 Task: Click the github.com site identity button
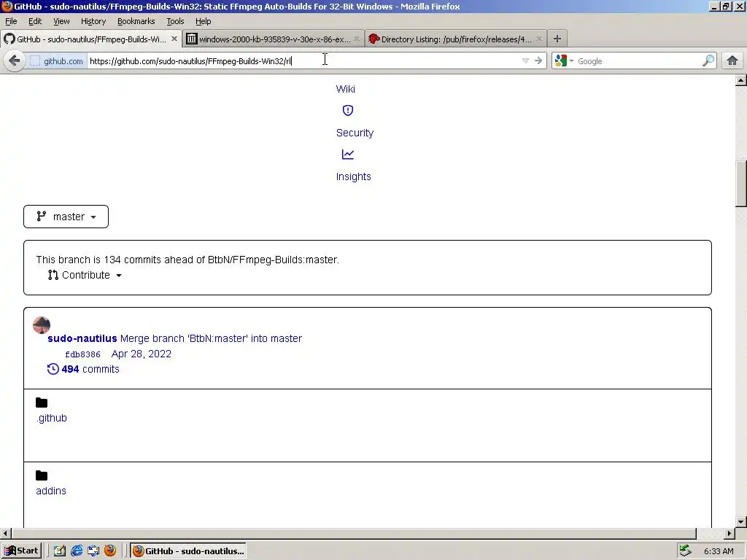click(56, 61)
